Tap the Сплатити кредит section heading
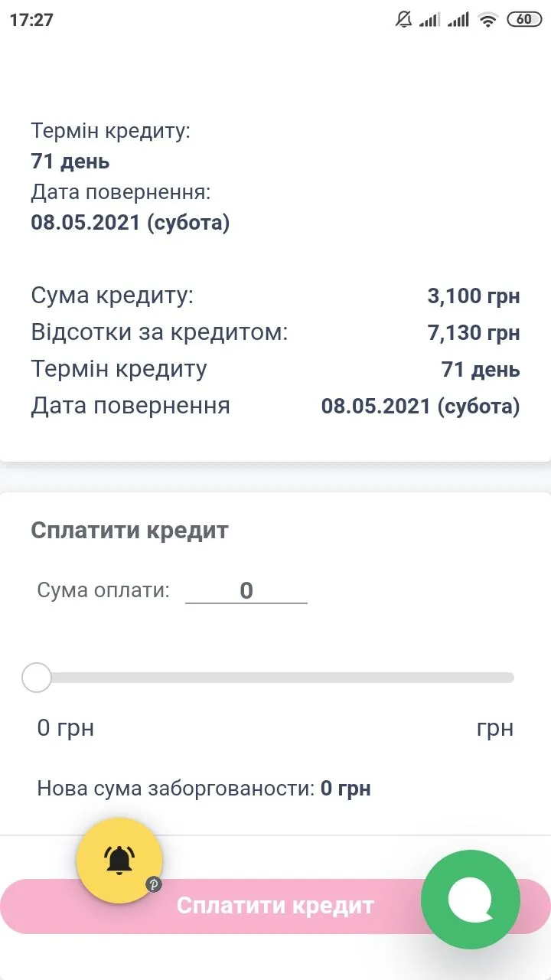The image size is (551, 980). 129,531
